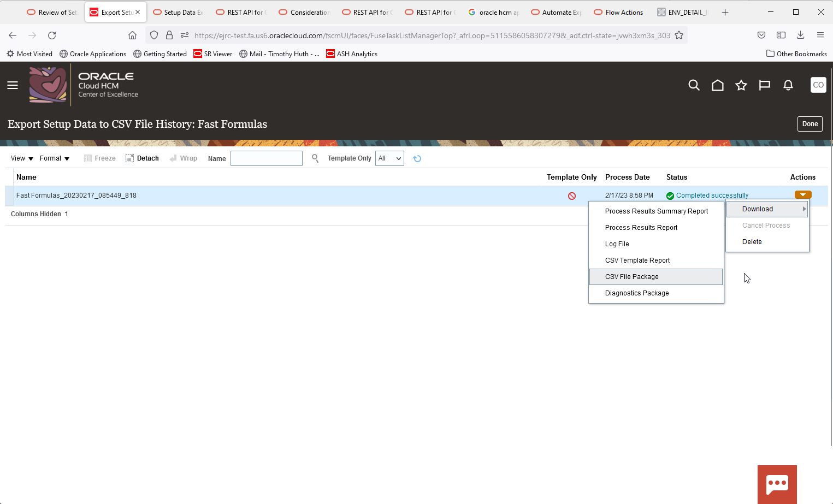Download the CSV File Package
Screen dimensions: 833x504
pyautogui.click(x=656, y=277)
